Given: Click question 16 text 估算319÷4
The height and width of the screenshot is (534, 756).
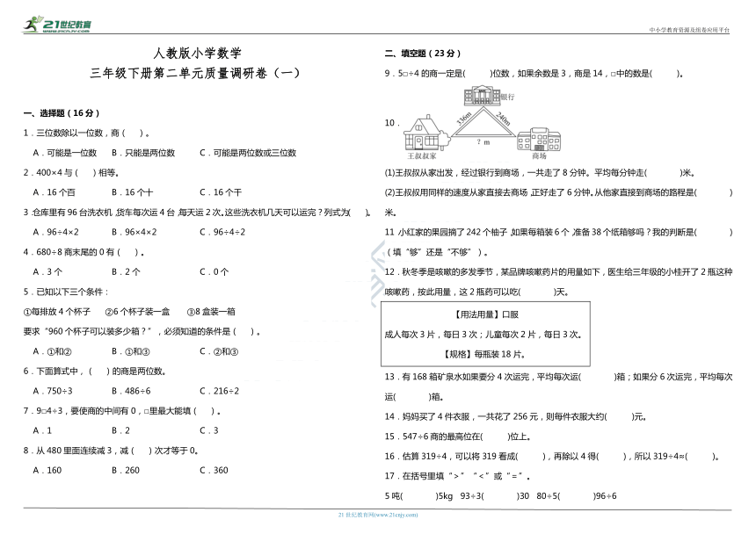Looking at the screenshot, I should pyautogui.click(x=552, y=457).
